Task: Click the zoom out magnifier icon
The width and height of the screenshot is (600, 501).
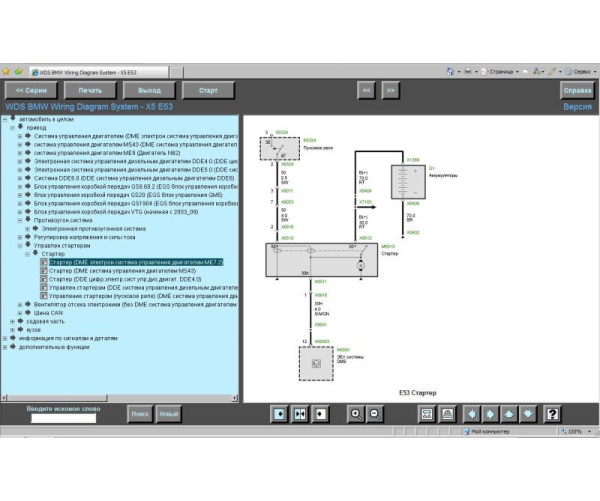Action: pos(374,413)
